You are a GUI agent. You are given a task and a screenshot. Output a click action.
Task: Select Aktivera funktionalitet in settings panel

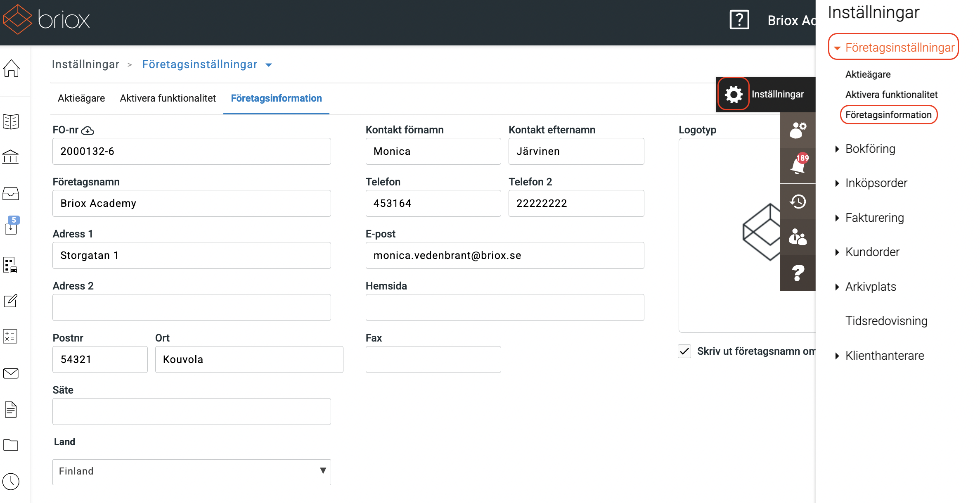pos(891,95)
